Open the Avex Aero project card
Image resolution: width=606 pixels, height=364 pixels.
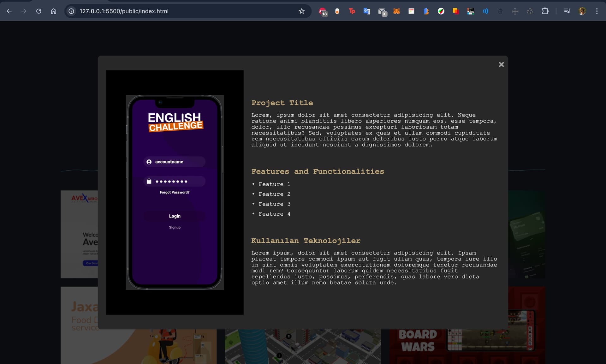[79, 234]
